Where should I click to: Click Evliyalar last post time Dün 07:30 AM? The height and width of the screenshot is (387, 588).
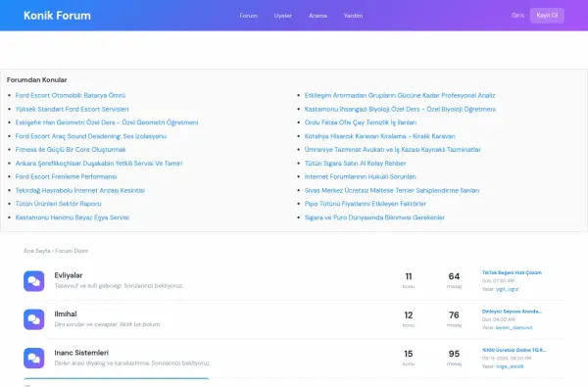[498, 281]
